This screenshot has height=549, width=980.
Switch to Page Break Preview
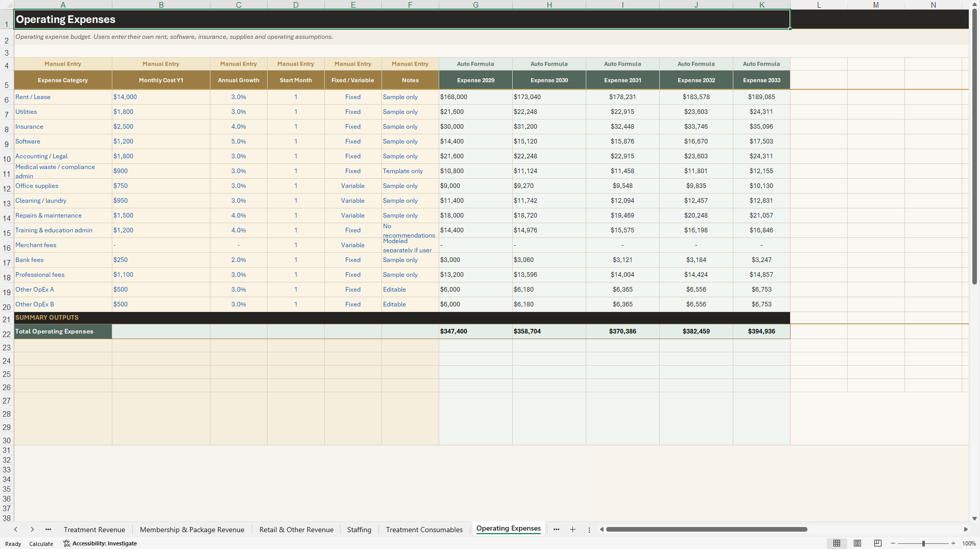coord(878,543)
